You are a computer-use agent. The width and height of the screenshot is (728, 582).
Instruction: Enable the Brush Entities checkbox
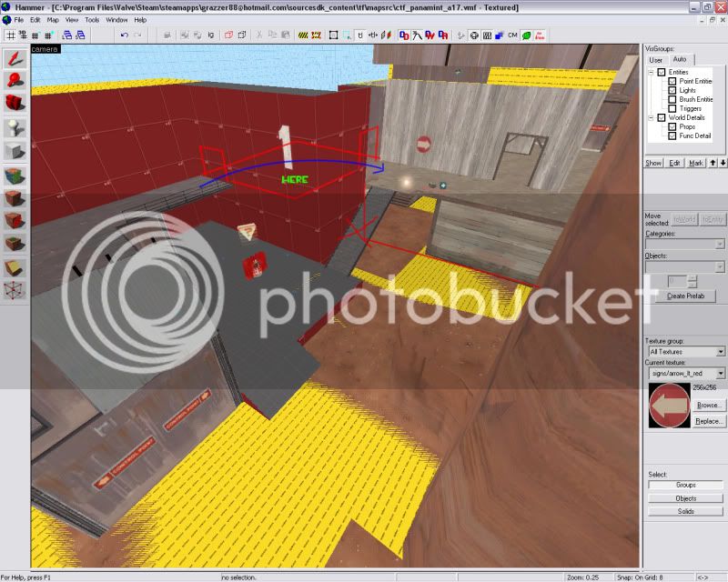672,99
